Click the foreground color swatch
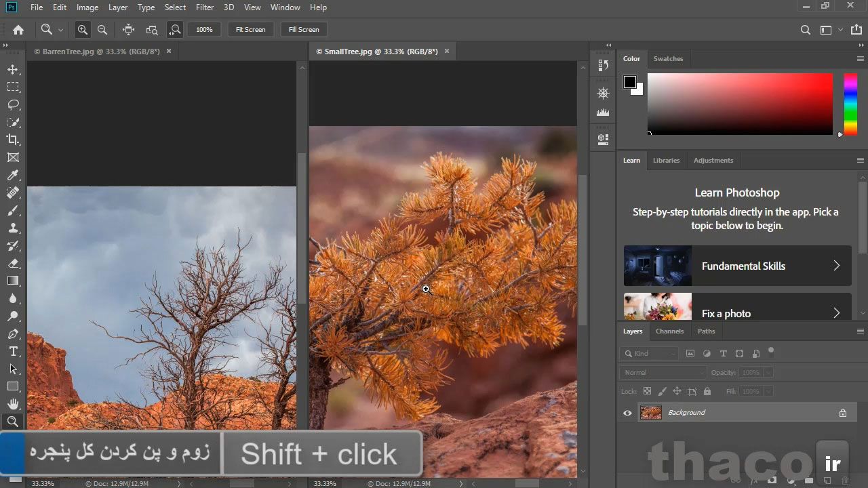This screenshot has height=488, width=868. coord(630,82)
